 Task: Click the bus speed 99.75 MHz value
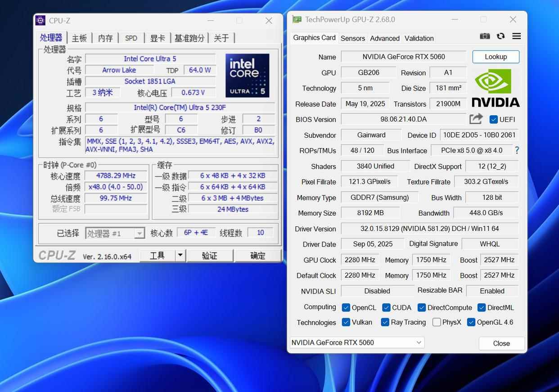tap(116, 198)
